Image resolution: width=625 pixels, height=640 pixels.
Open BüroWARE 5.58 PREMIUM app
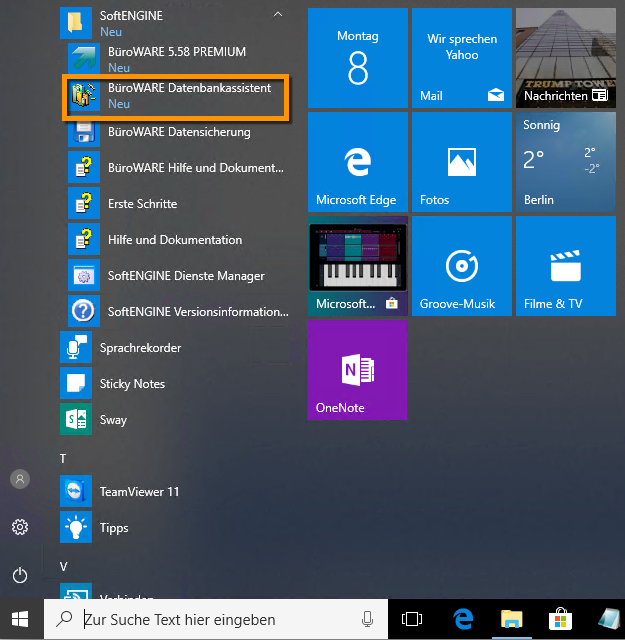175,59
